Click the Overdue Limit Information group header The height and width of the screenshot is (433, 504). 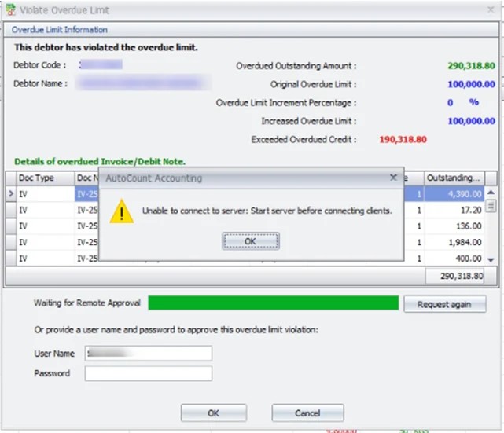pyautogui.click(x=60, y=30)
